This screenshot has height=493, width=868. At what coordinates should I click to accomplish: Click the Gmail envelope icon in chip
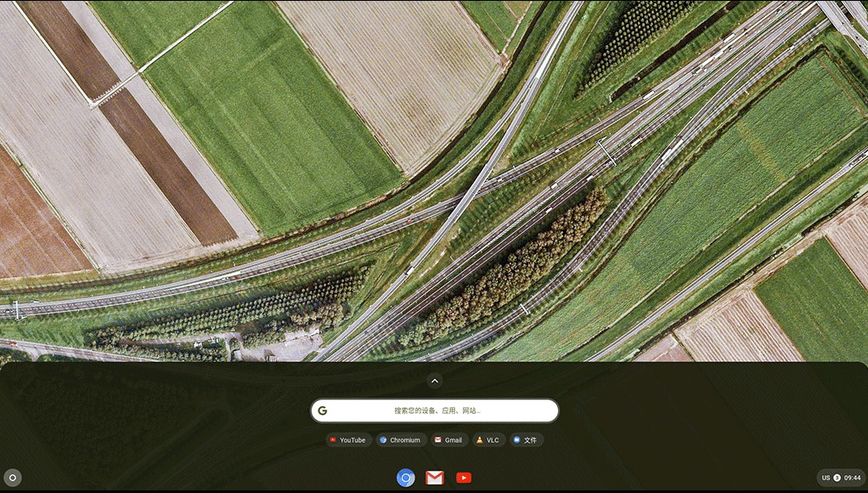[x=438, y=440]
